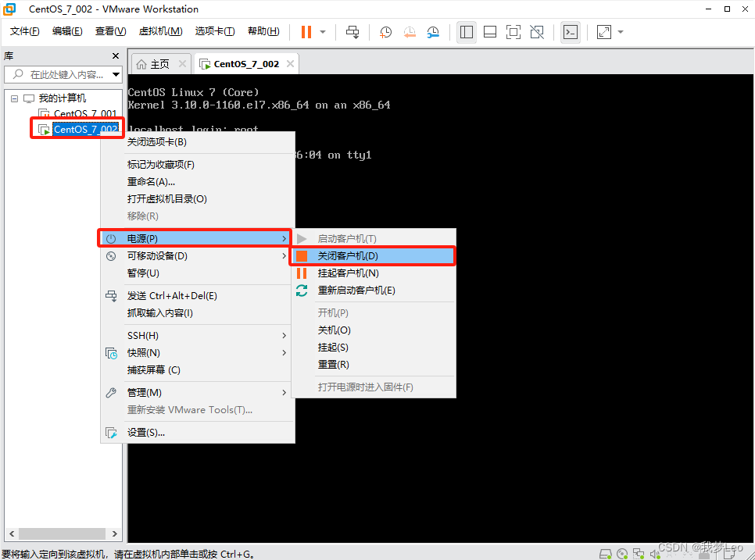This screenshot has height=560, width=755.
Task: Open snapshot manager toolbar icon
Action: click(x=433, y=32)
